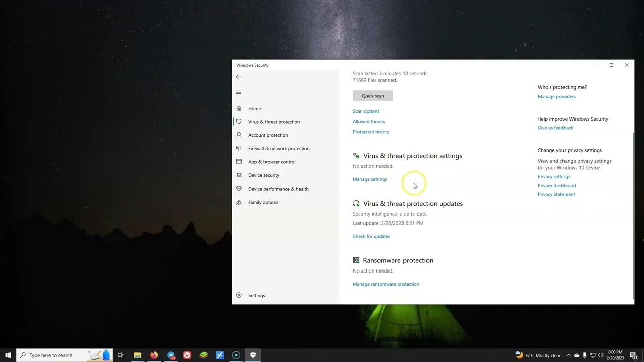The width and height of the screenshot is (644, 362).
Task: Open Account protection from the sidebar
Action: point(268,135)
